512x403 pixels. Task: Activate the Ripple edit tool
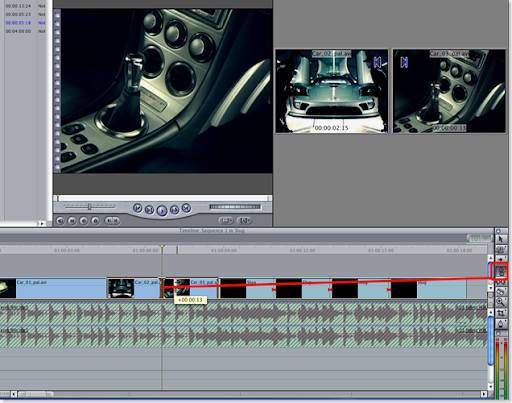(x=500, y=271)
